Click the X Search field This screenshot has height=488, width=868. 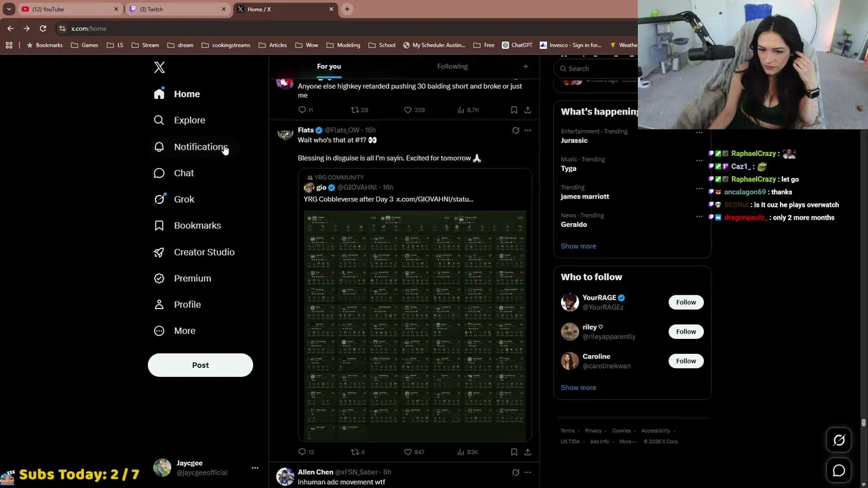tap(597, 68)
